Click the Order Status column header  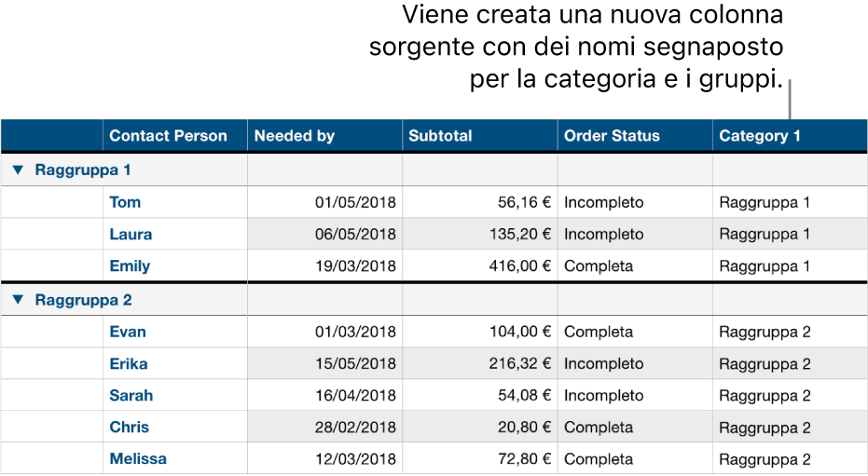(612, 136)
